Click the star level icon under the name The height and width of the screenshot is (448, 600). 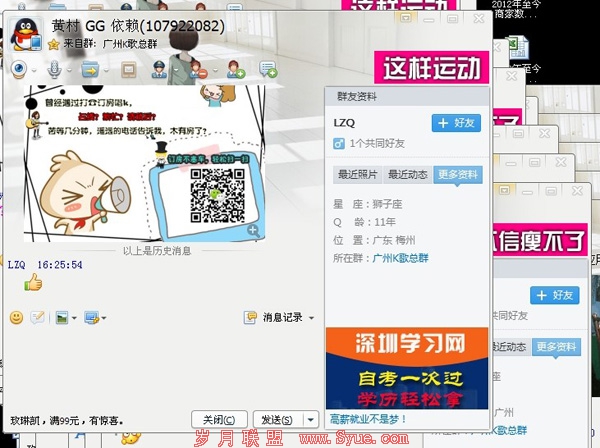point(54,45)
